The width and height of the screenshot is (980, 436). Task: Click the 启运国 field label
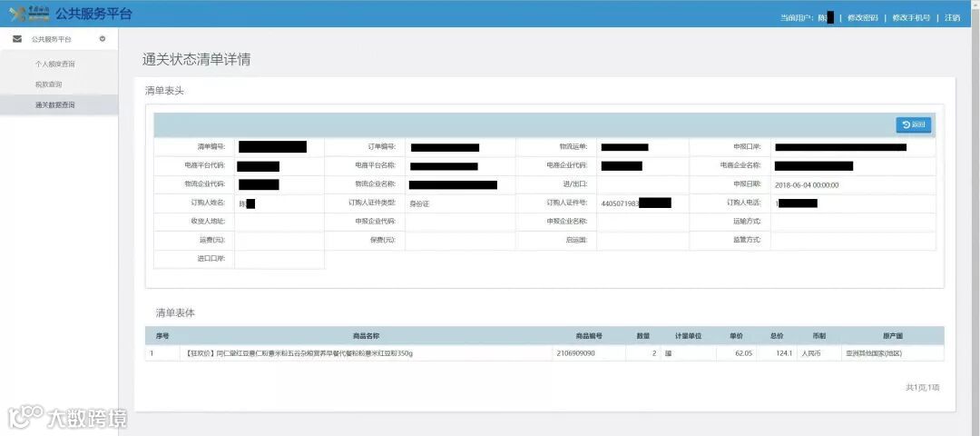[576, 240]
